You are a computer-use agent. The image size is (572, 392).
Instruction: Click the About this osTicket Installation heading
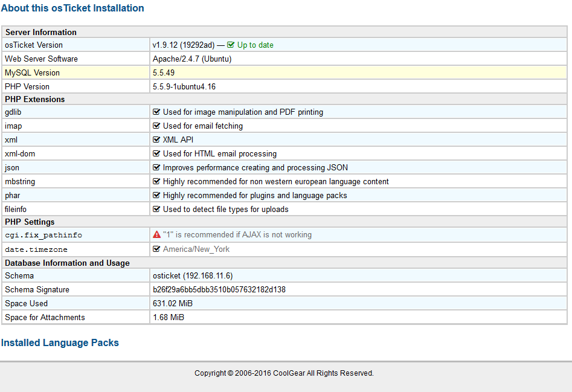tap(72, 8)
